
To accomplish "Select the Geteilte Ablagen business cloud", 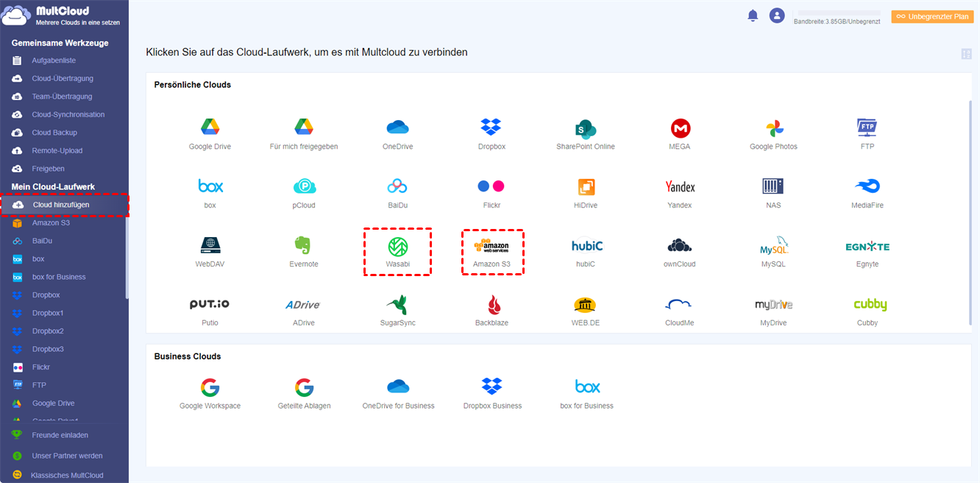I will tap(304, 387).
